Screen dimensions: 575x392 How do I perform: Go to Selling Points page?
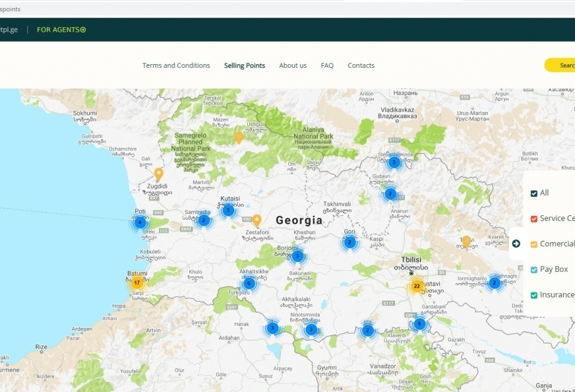pos(244,65)
